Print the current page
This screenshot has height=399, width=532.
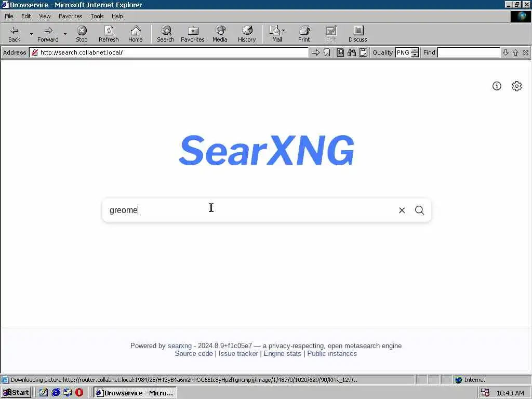point(304,34)
